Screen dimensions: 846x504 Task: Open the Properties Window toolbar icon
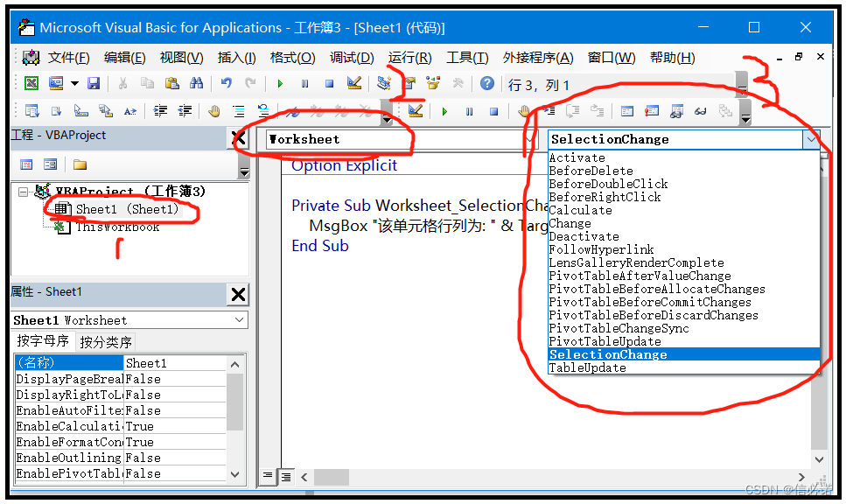click(x=409, y=83)
